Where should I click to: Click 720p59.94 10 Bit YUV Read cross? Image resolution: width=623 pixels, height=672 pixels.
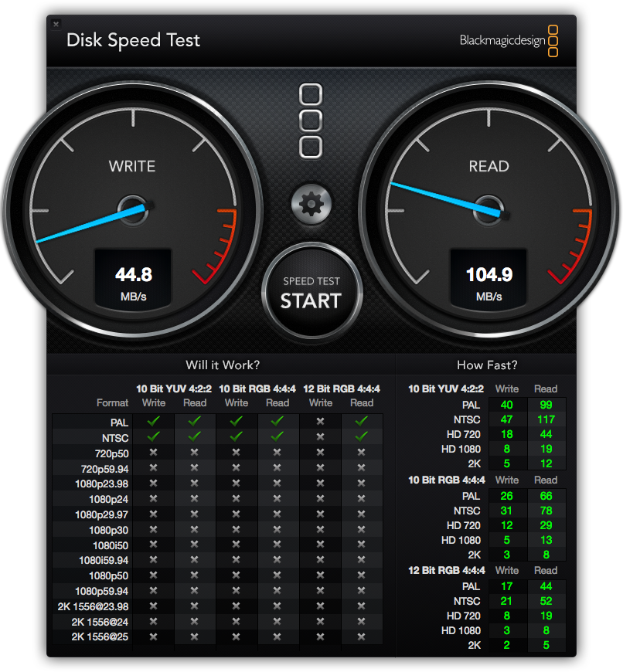[195, 468]
